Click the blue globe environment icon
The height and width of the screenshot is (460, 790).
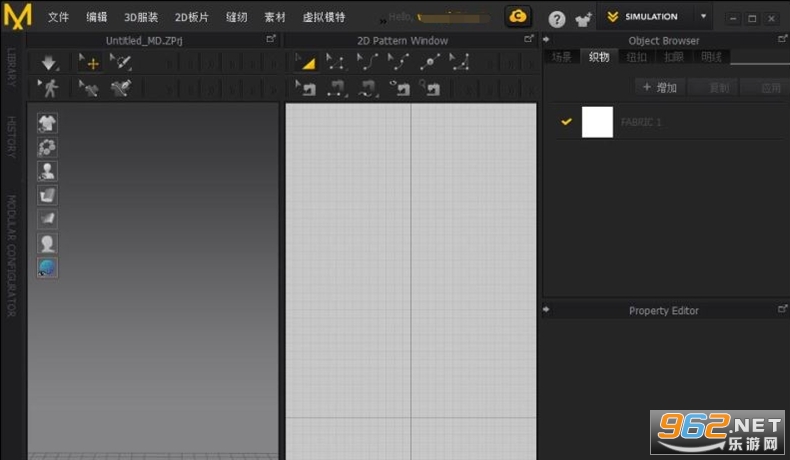[47, 268]
